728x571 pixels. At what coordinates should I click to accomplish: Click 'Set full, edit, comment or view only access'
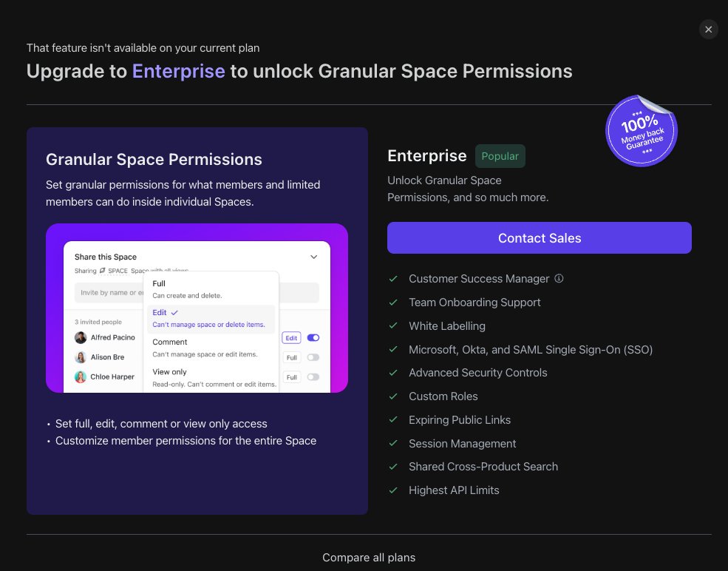[x=161, y=424]
